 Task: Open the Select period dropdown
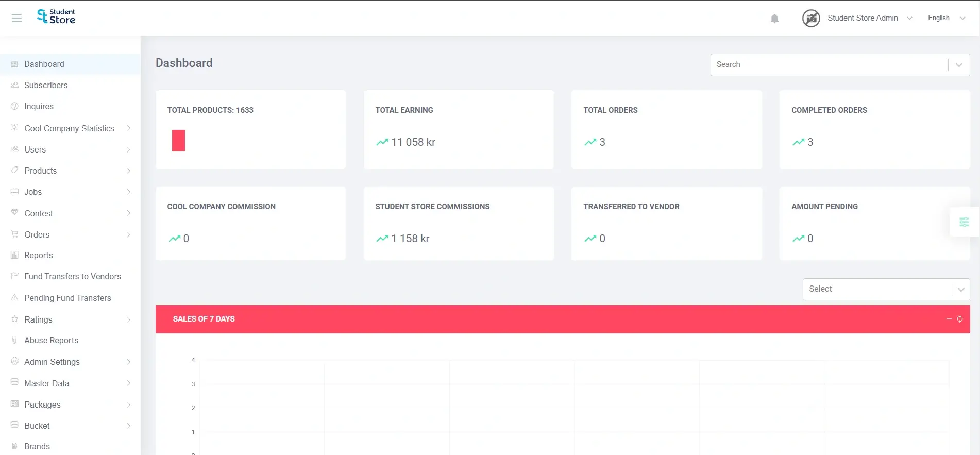click(x=886, y=289)
